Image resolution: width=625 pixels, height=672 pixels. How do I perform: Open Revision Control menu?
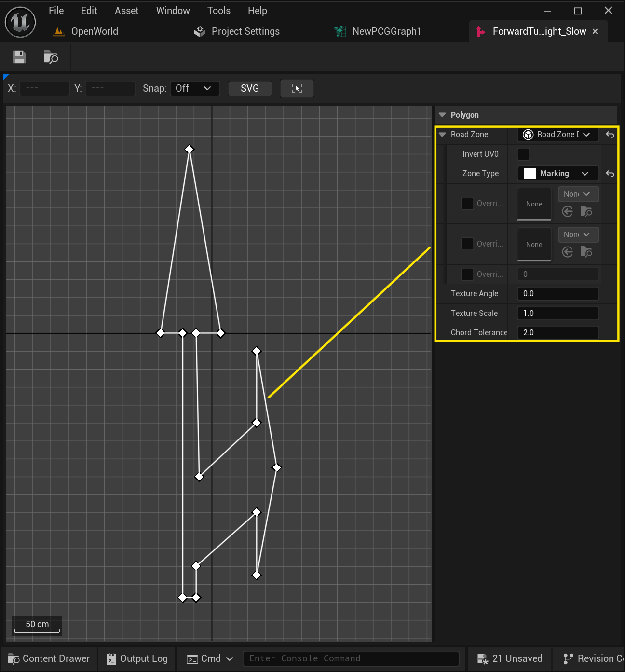[593, 659]
